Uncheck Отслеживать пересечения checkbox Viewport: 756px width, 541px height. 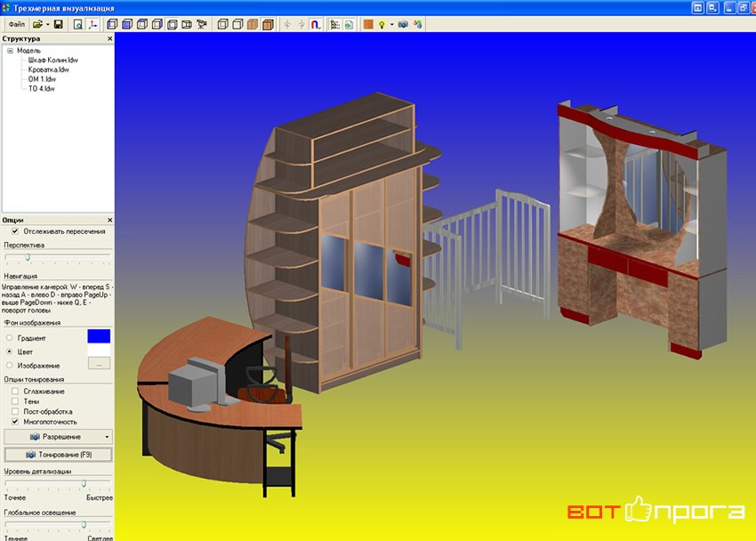(15, 231)
